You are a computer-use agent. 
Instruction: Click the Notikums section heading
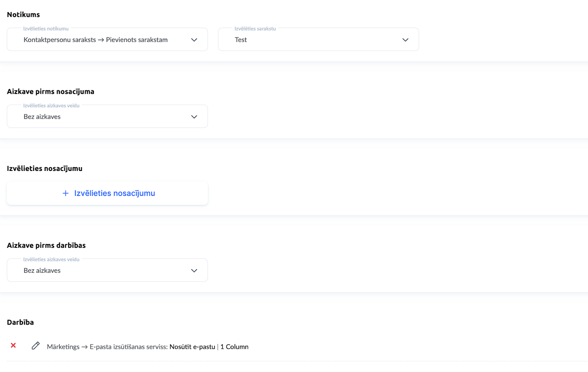[x=24, y=15]
